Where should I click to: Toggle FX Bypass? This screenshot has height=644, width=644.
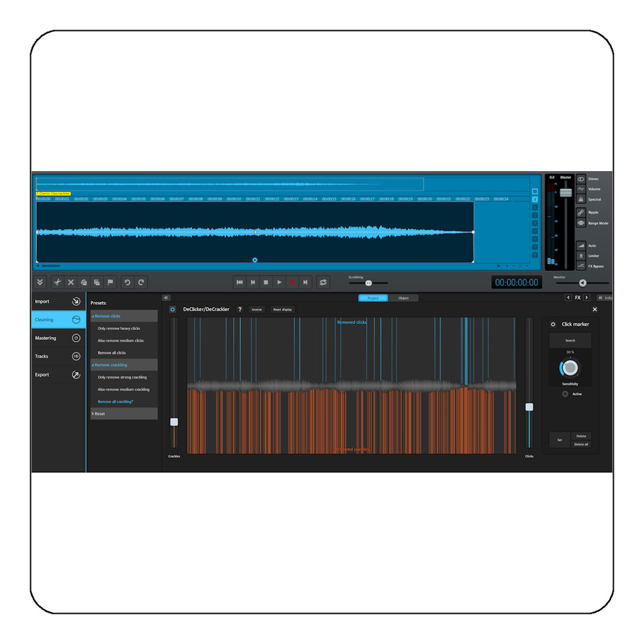point(581,266)
